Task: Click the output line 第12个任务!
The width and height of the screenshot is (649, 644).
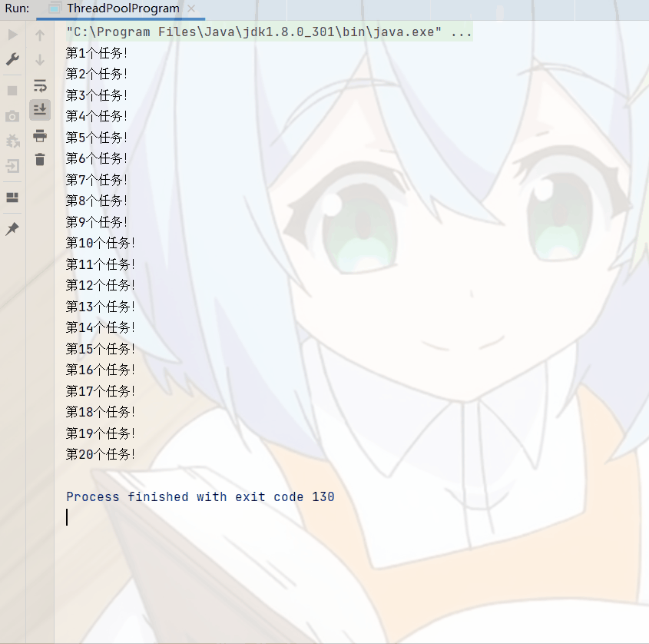Action: (x=101, y=285)
